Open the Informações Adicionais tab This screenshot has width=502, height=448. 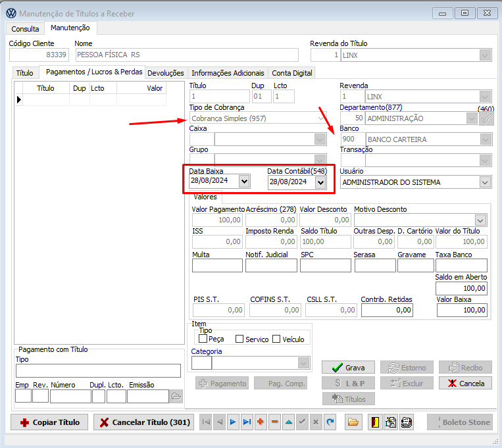coord(228,73)
